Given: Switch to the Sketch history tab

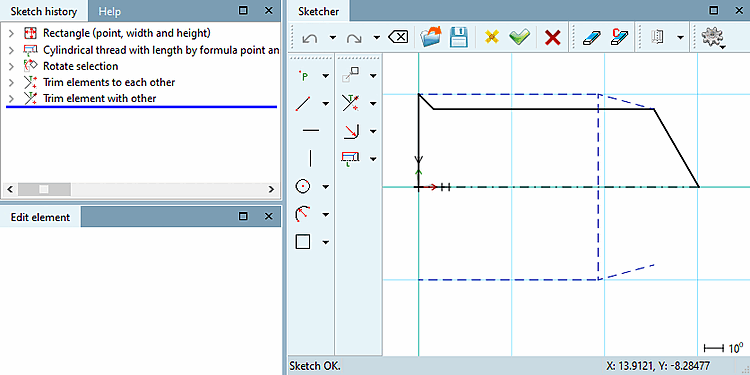Looking at the screenshot, I should tap(44, 11).
